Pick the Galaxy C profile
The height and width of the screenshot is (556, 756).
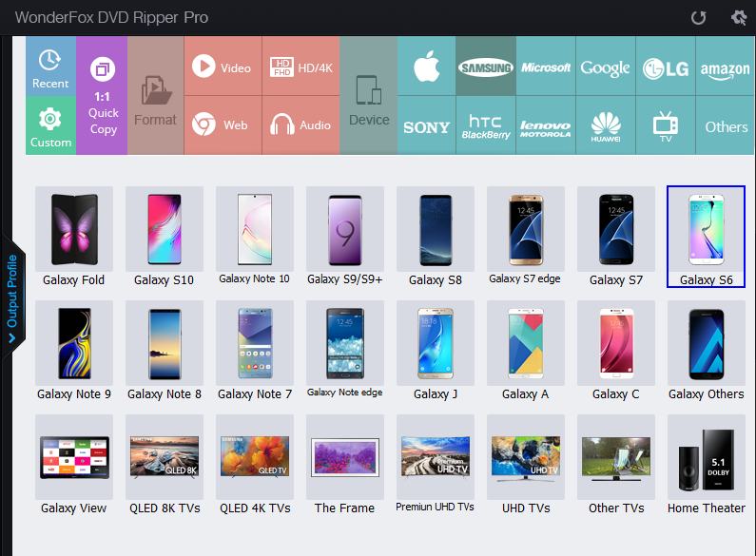tap(616, 351)
